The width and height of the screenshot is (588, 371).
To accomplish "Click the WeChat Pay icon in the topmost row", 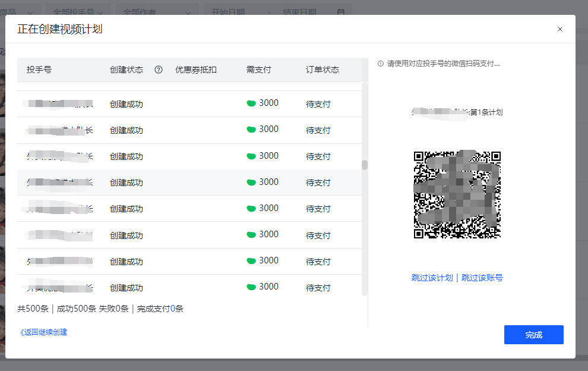I will (x=251, y=103).
